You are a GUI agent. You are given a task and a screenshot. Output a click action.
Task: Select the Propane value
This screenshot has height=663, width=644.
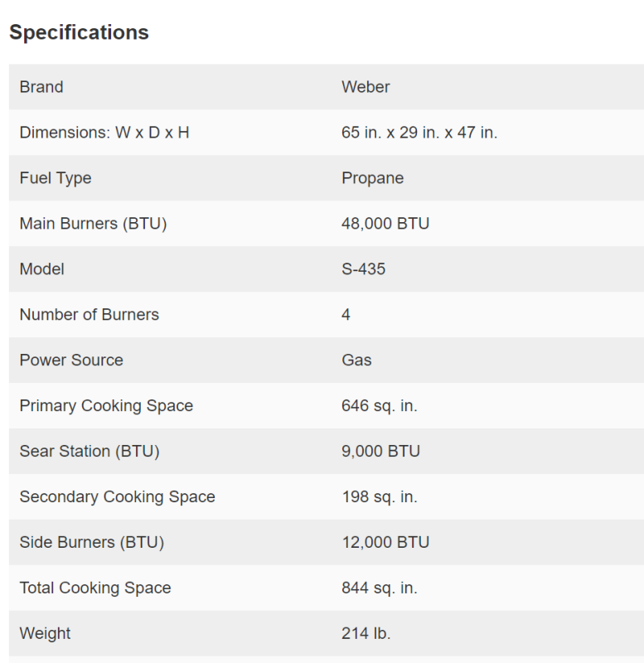click(x=372, y=178)
